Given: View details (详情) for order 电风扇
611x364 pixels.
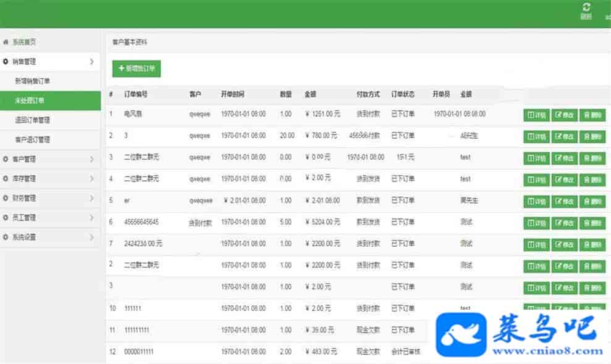Looking at the screenshot, I should (536, 115).
